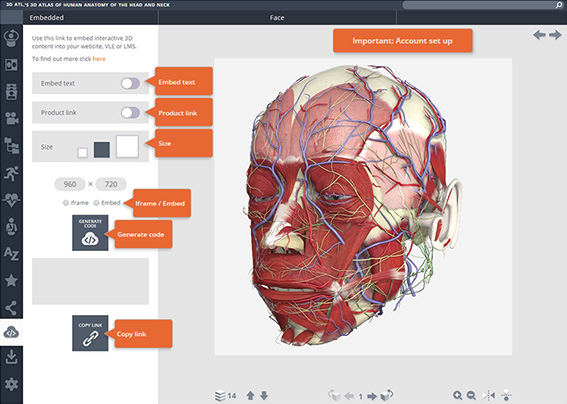Zoom in on the model
Viewport: 567px width, 404px height.
pos(457,395)
